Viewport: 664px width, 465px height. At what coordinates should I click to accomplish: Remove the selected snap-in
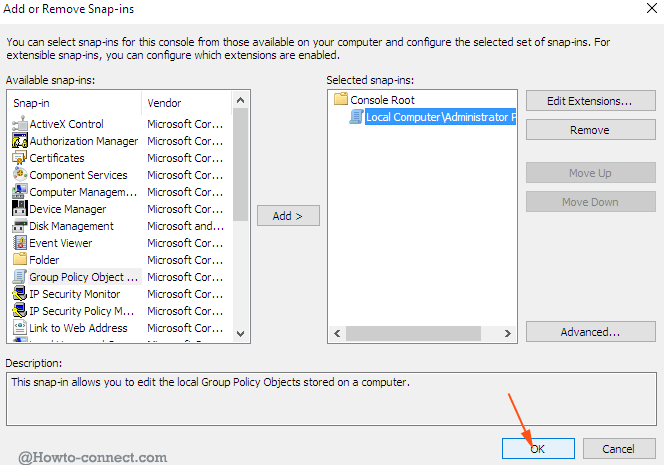click(x=590, y=130)
